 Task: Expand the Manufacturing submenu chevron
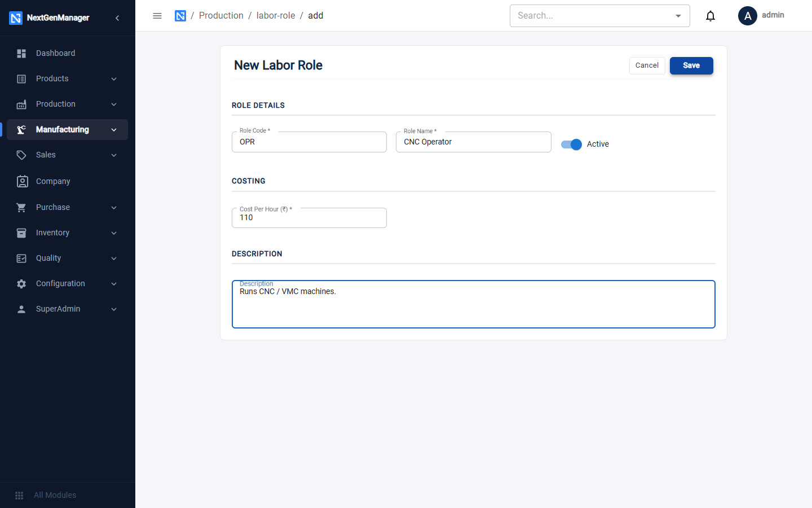[x=114, y=130]
